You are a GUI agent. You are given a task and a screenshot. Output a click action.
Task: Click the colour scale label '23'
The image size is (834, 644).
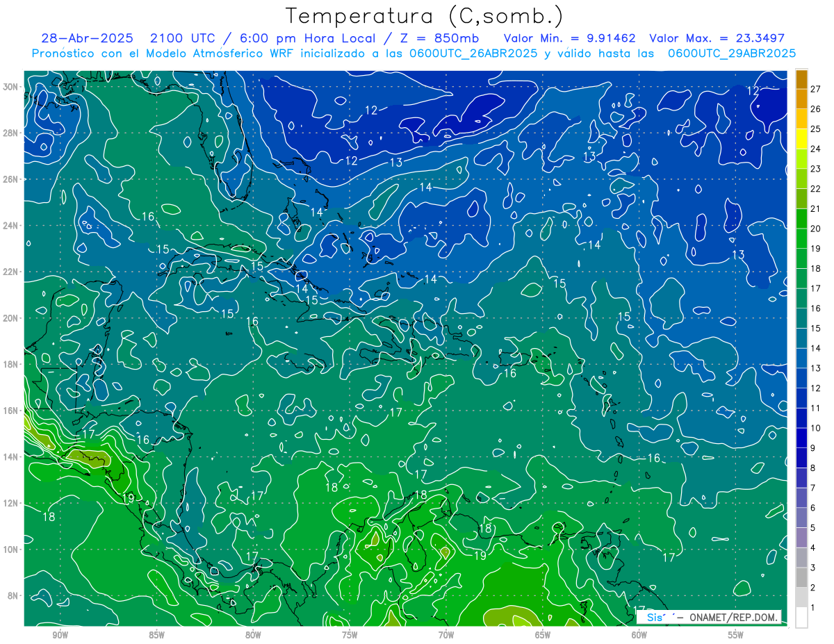pyautogui.click(x=815, y=169)
